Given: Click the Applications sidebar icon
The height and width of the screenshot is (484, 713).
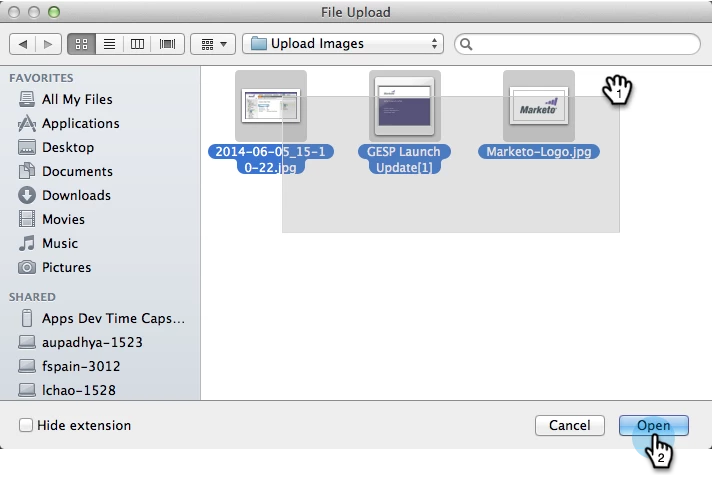Looking at the screenshot, I should tap(27, 123).
